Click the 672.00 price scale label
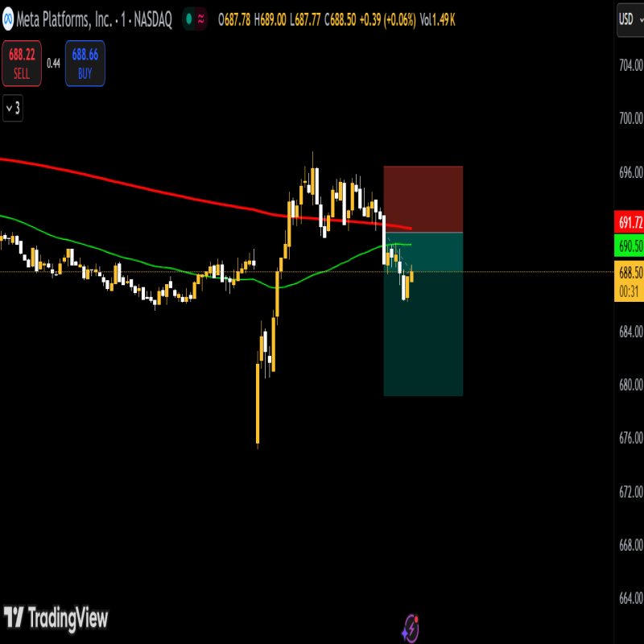 631,491
